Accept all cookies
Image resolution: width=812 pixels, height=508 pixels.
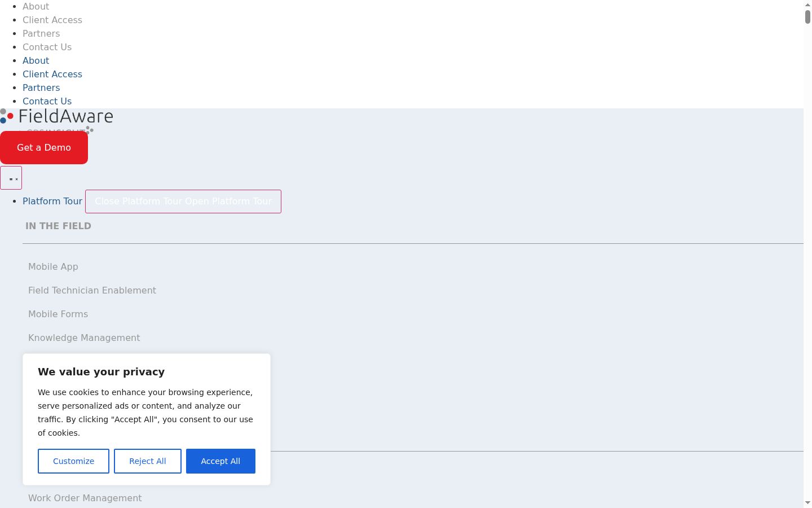coord(220,461)
